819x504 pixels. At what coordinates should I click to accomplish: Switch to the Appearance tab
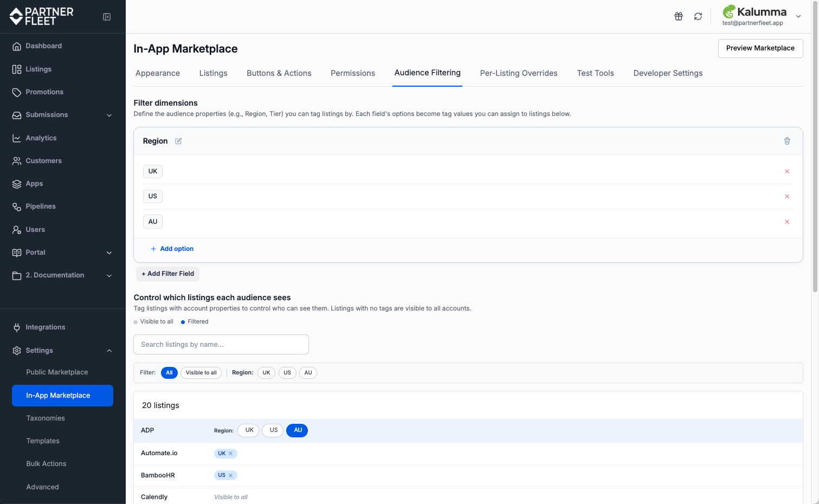pyautogui.click(x=158, y=73)
